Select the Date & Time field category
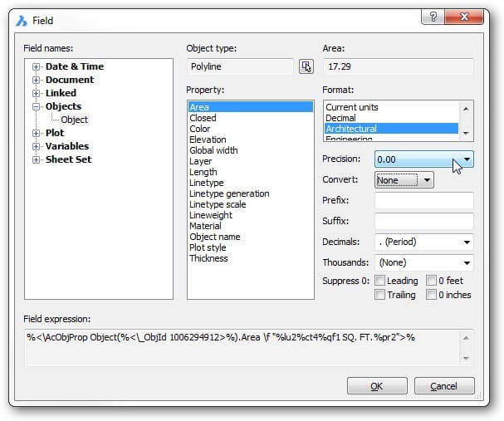This screenshot has height=421, width=504. pos(75,66)
